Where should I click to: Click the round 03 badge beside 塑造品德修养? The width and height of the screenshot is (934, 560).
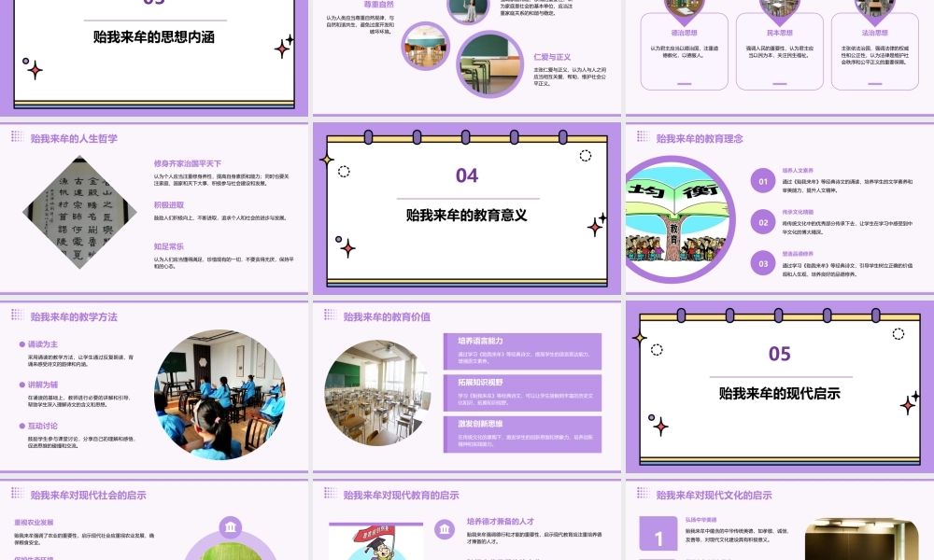763,263
